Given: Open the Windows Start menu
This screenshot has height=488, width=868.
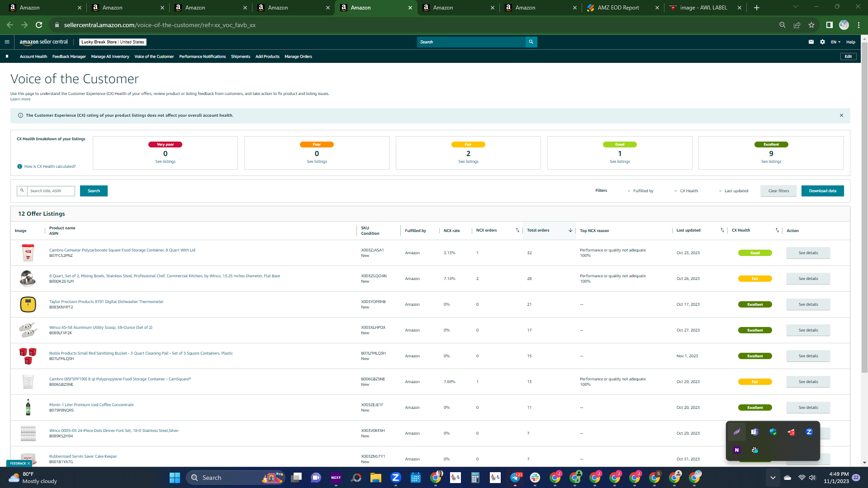Looking at the screenshot, I should (175, 478).
